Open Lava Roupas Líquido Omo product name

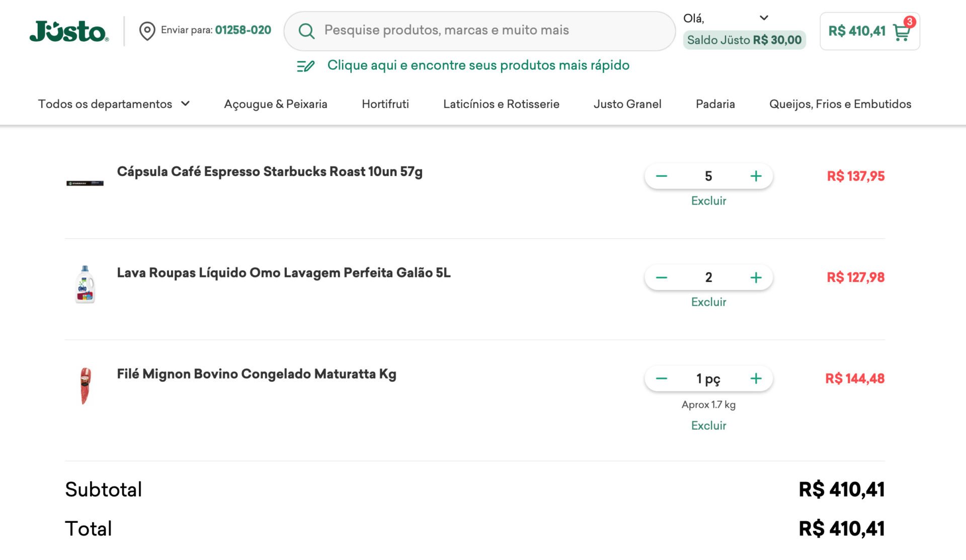(284, 273)
